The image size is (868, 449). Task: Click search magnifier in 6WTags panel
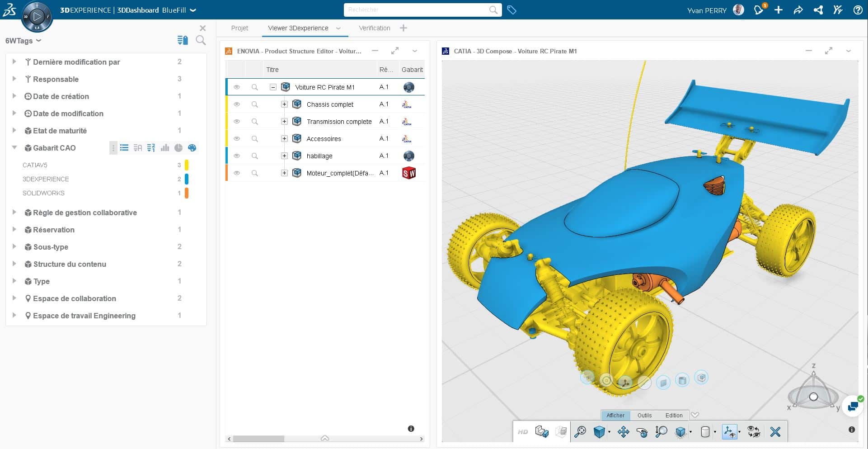click(201, 40)
